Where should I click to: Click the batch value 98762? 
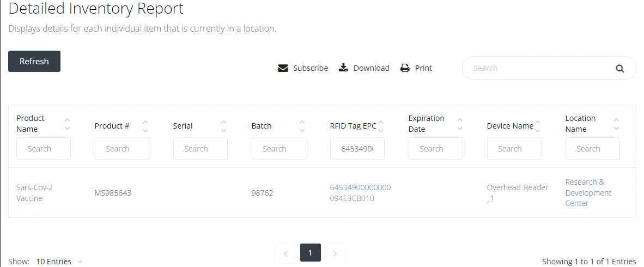tap(263, 193)
